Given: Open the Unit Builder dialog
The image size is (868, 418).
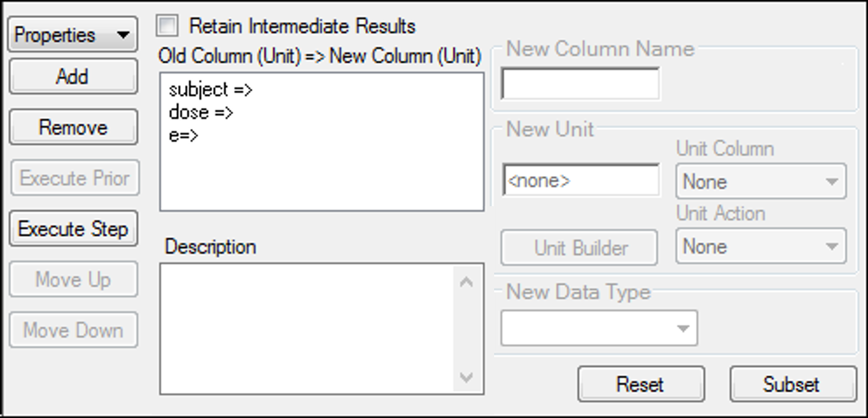Looking at the screenshot, I should point(580,248).
